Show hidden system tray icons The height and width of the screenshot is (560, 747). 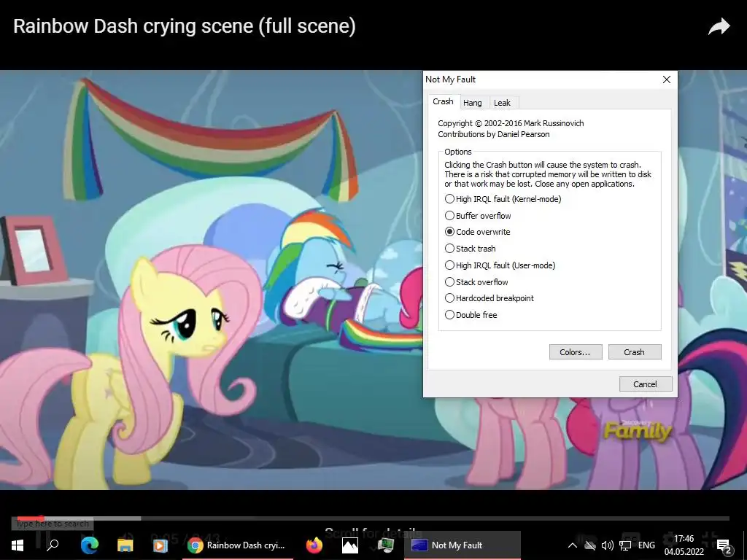click(x=573, y=545)
